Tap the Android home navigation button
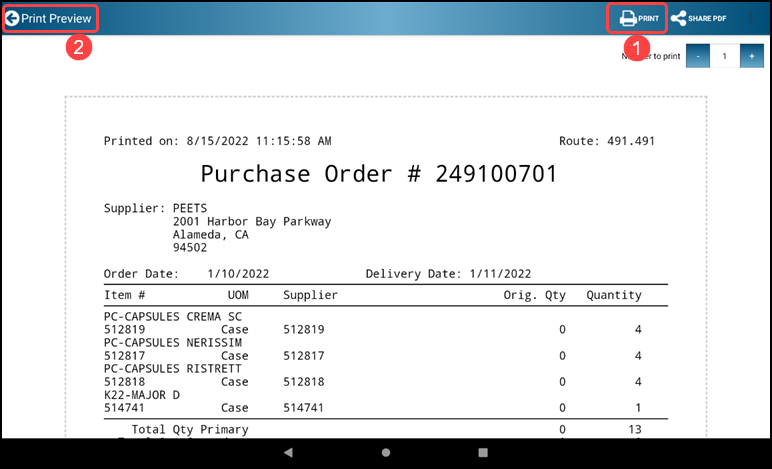Viewport: 772px width, 469px height. pos(386,453)
